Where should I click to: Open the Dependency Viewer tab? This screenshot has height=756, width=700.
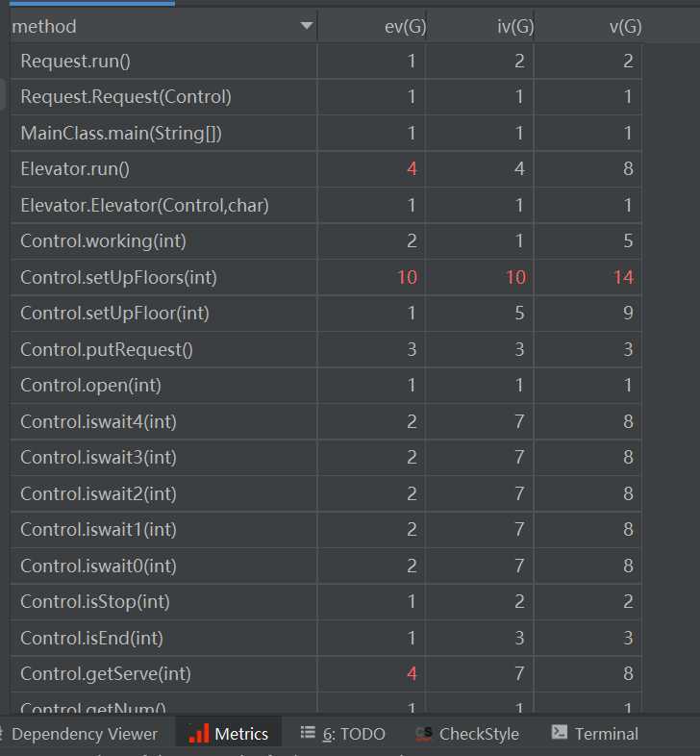click(83, 734)
